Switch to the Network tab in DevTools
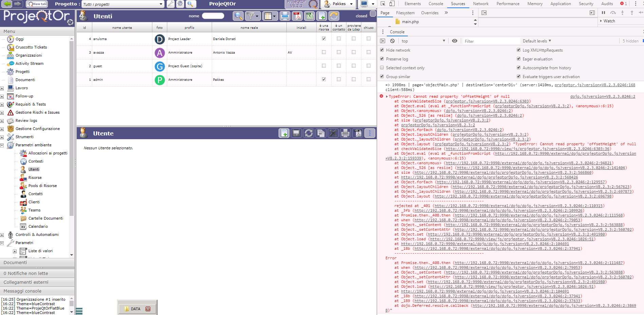Viewport: 644px width, 315px height. pos(480,4)
